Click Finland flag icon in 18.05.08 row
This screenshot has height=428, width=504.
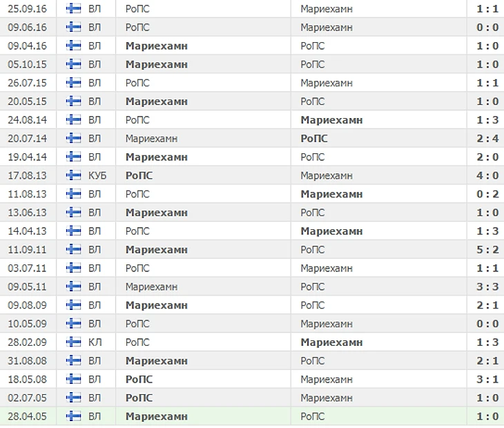point(73,379)
